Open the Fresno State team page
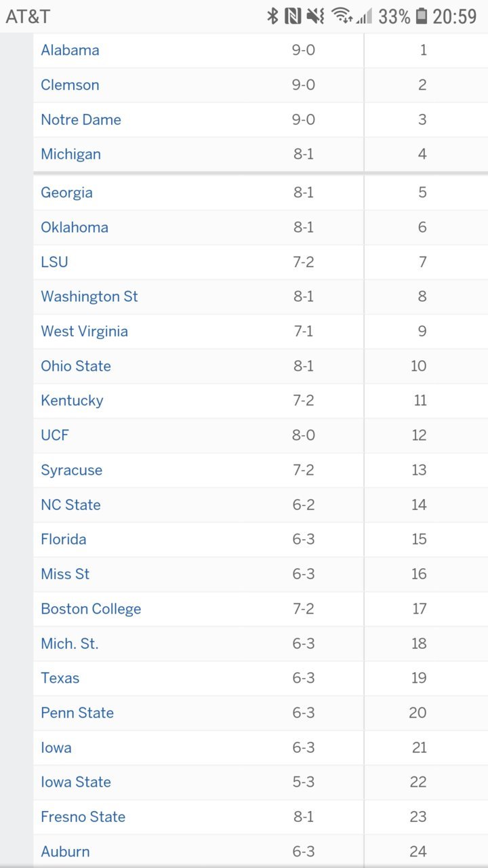This screenshot has height=868, width=488. pos(83,816)
